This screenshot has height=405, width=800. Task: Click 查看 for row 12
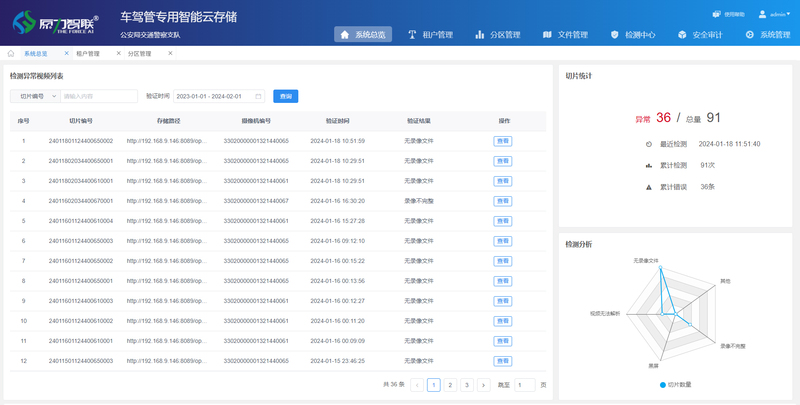(503, 361)
